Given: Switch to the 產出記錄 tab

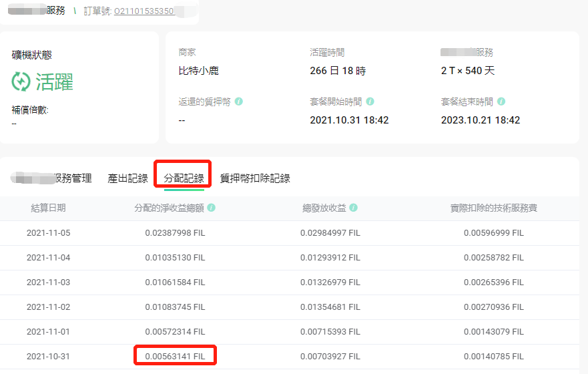Looking at the screenshot, I should [x=127, y=178].
